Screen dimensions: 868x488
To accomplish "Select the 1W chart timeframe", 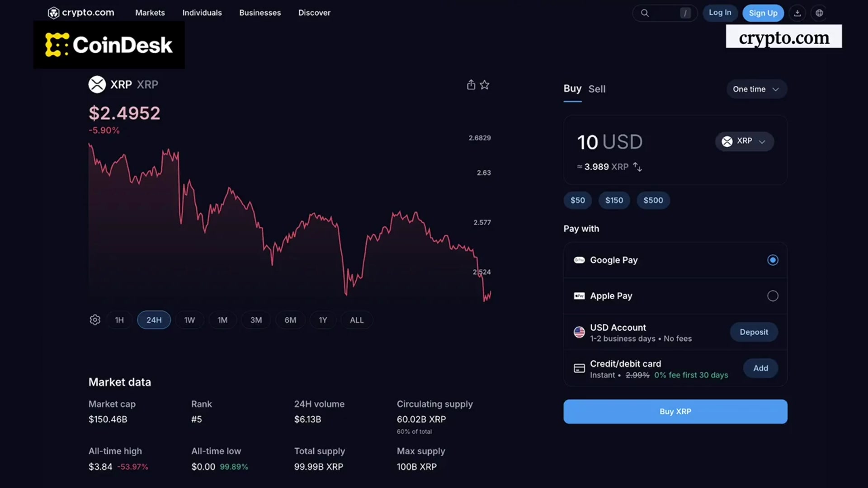I will (x=189, y=319).
